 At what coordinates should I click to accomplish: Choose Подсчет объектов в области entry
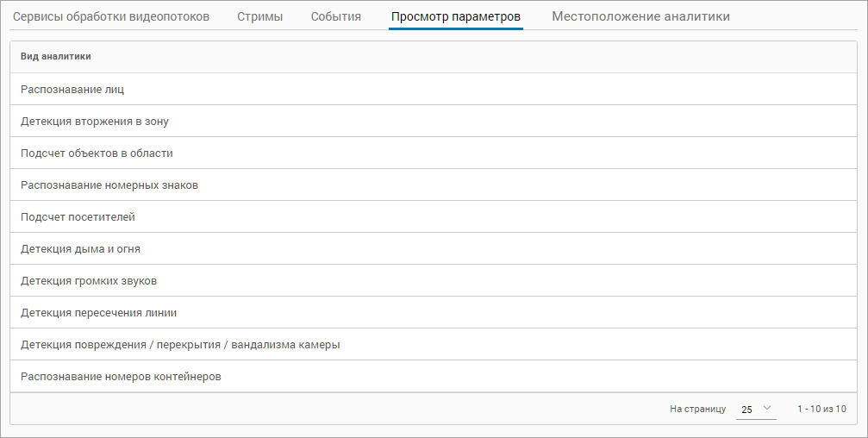(97, 153)
